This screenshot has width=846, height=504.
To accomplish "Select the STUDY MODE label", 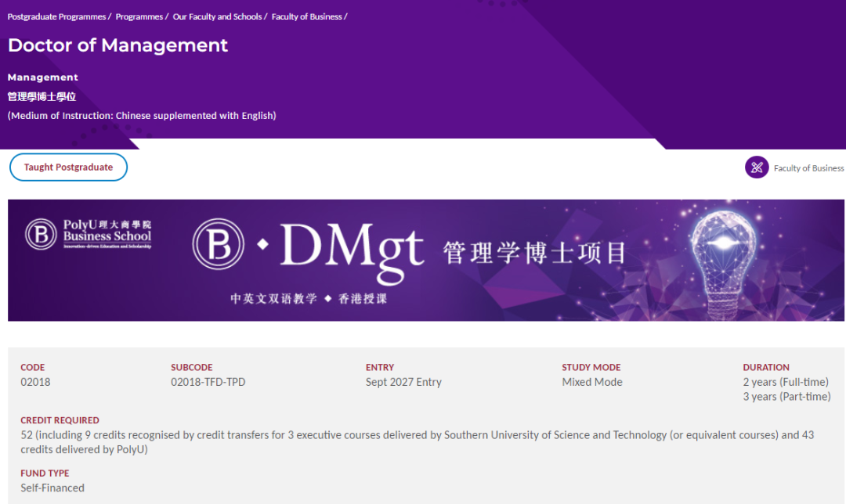I will point(591,367).
